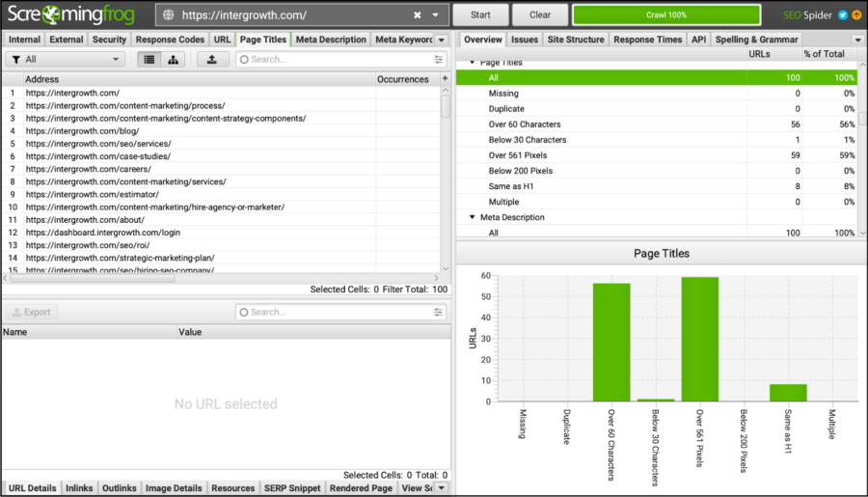Open the Resources bottom tab

point(233,488)
